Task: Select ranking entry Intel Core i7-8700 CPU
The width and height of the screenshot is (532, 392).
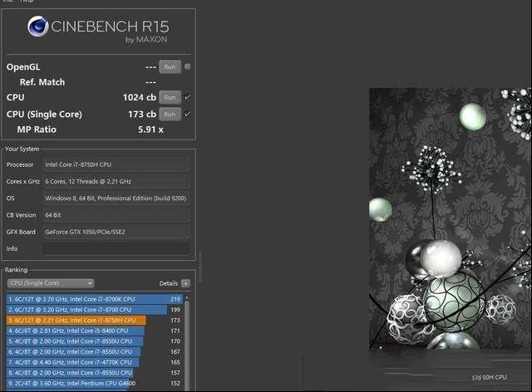Action: pyautogui.click(x=94, y=310)
